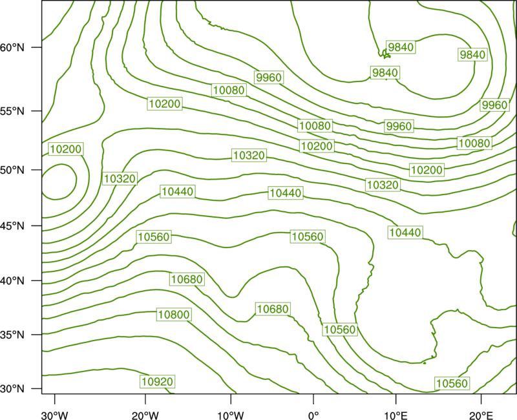Viewport: 517px width, 420px height.
Task: Click the 10°W longitude axis label
Action: pos(230,415)
